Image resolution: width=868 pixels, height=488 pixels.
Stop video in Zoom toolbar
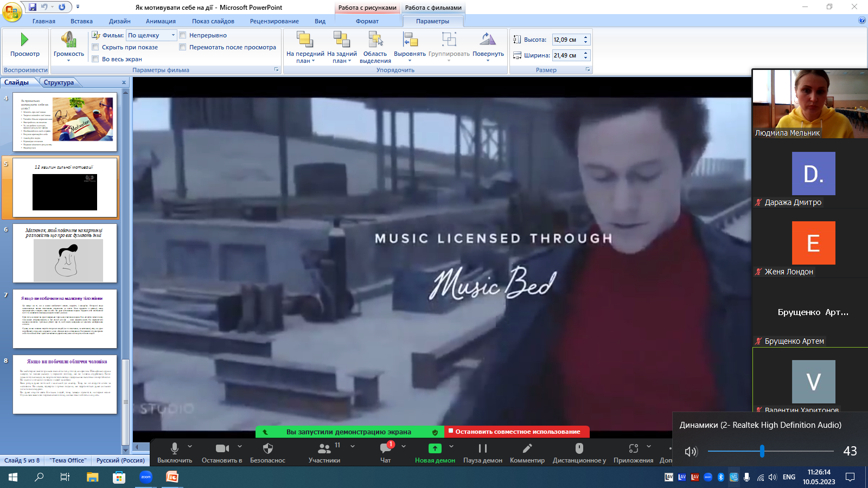pyautogui.click(x=222, y=453)
